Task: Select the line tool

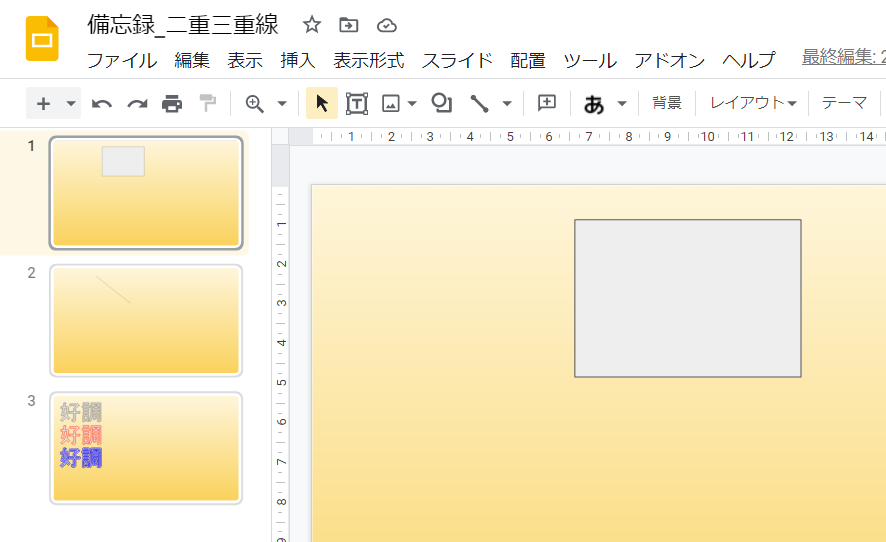Action: [x=479, y=104]
